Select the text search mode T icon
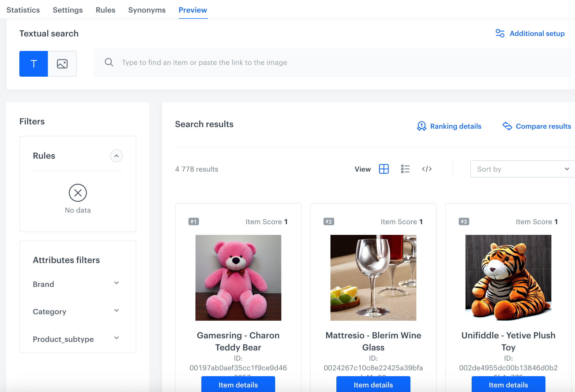575x392 pixels. pos(34,64)
